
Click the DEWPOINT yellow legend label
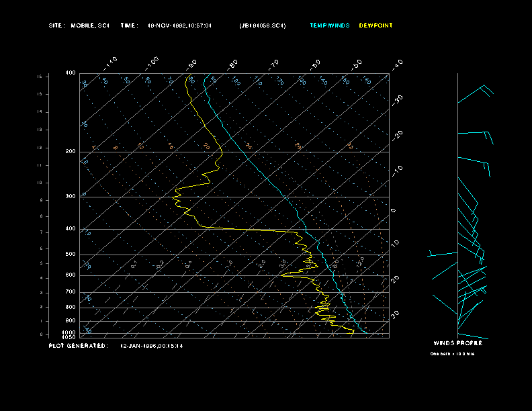375,26
